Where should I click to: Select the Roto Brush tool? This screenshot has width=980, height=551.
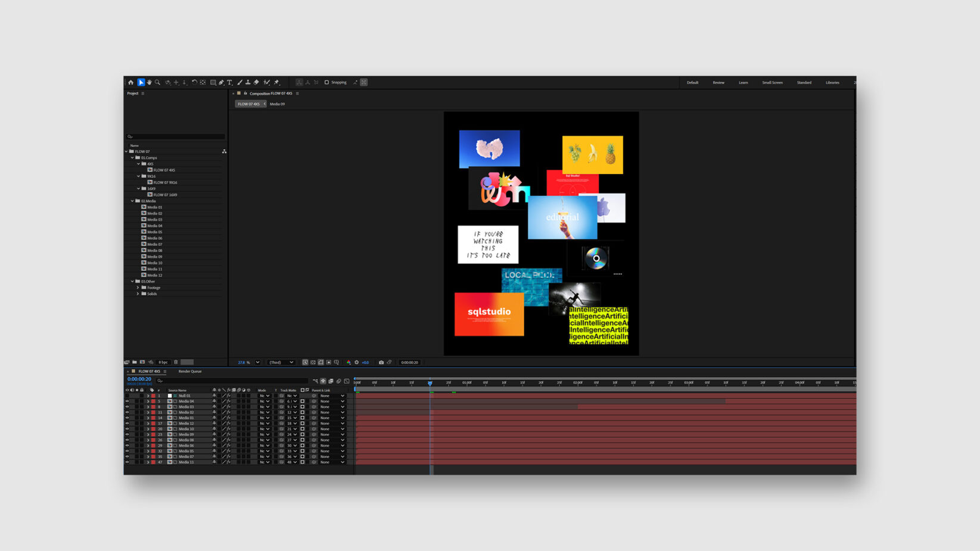coord(266,83)
